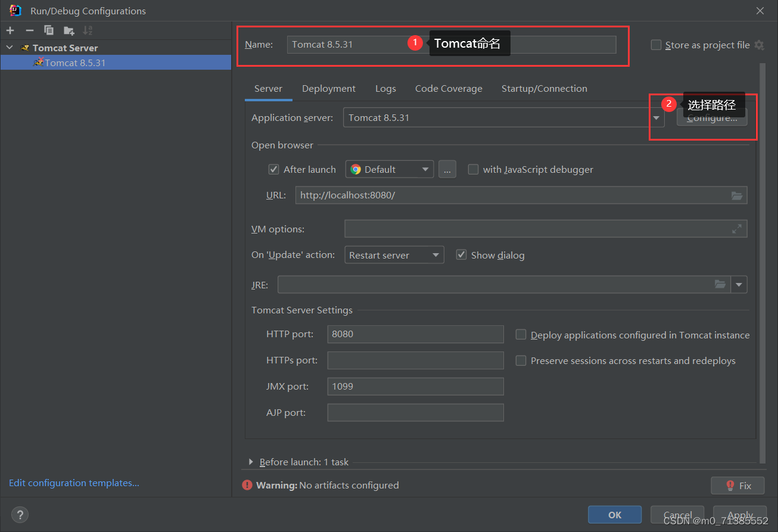The image size is (778, 532).
Task: Switch to the Deployment tab
Action: [329, 89]
